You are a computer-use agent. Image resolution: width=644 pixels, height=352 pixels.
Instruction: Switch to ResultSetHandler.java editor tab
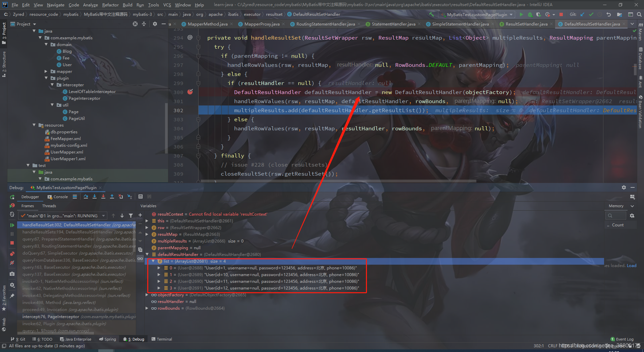[x=526, y=24]
